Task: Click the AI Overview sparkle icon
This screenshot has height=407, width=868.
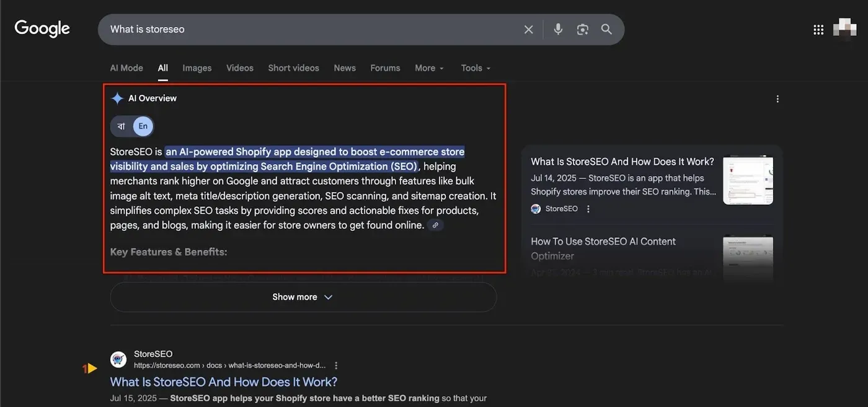Action: click(x=117, y=98)
